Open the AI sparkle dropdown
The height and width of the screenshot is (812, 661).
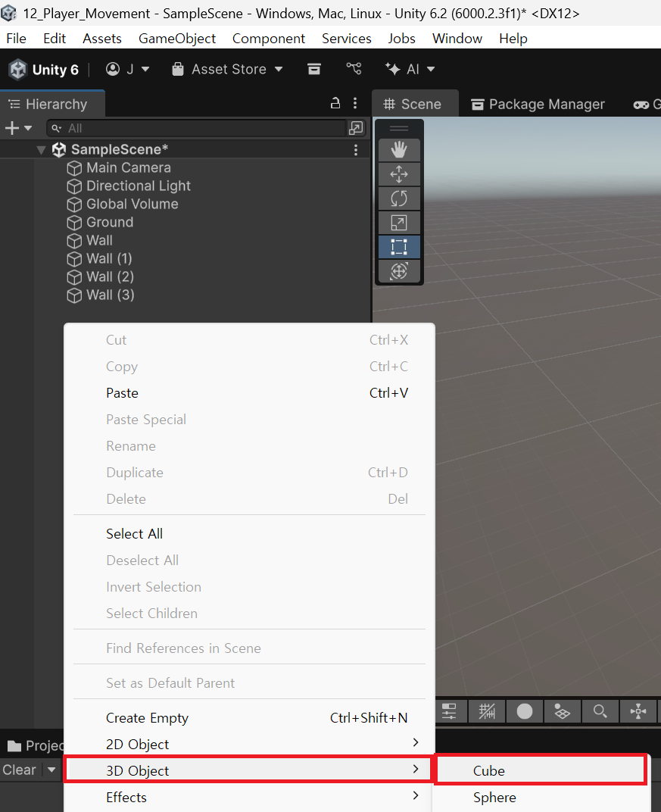410,70
